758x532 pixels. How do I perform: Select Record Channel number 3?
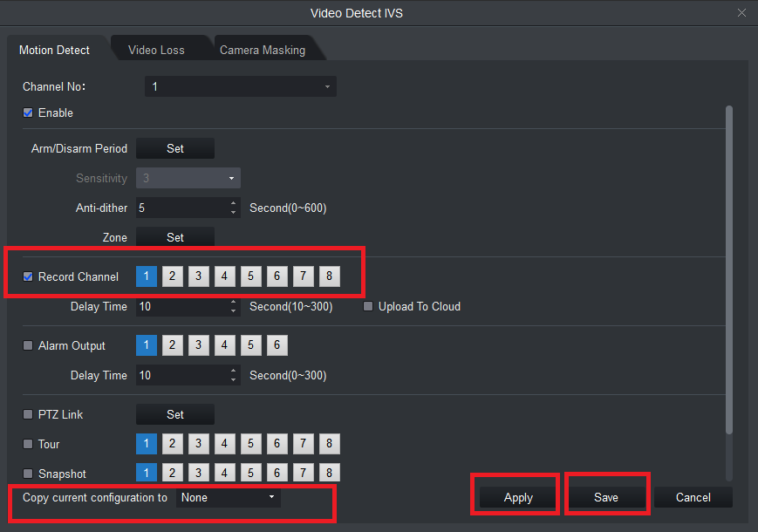(x=199, y=276)
